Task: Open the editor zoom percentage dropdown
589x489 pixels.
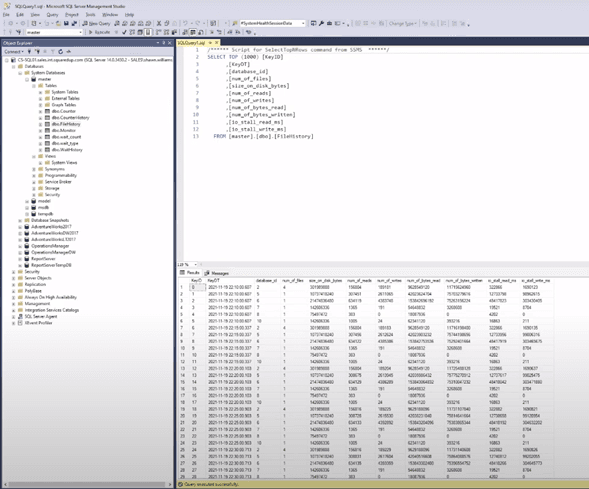Action: coord(195,264)
